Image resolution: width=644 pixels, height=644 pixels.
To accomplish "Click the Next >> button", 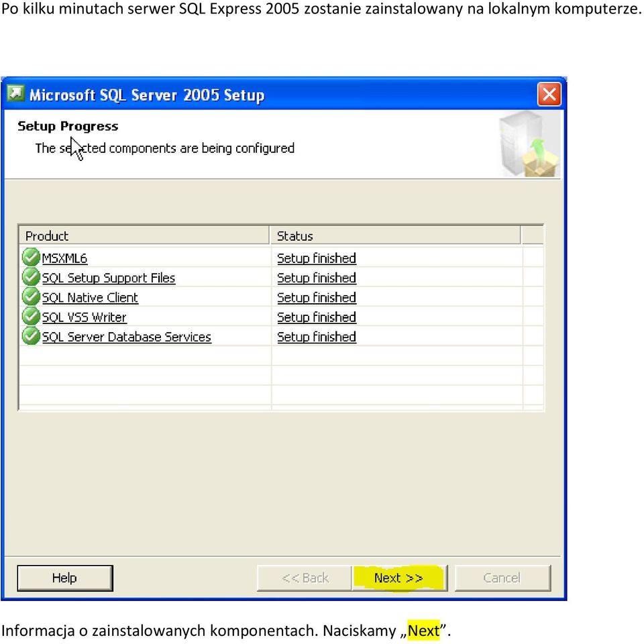I will tap(399, 578).
